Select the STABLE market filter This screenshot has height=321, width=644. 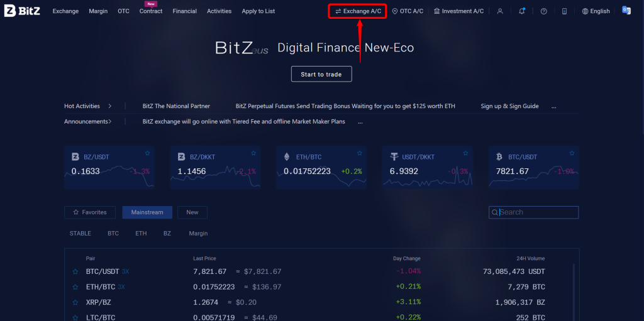pos(80,233)
